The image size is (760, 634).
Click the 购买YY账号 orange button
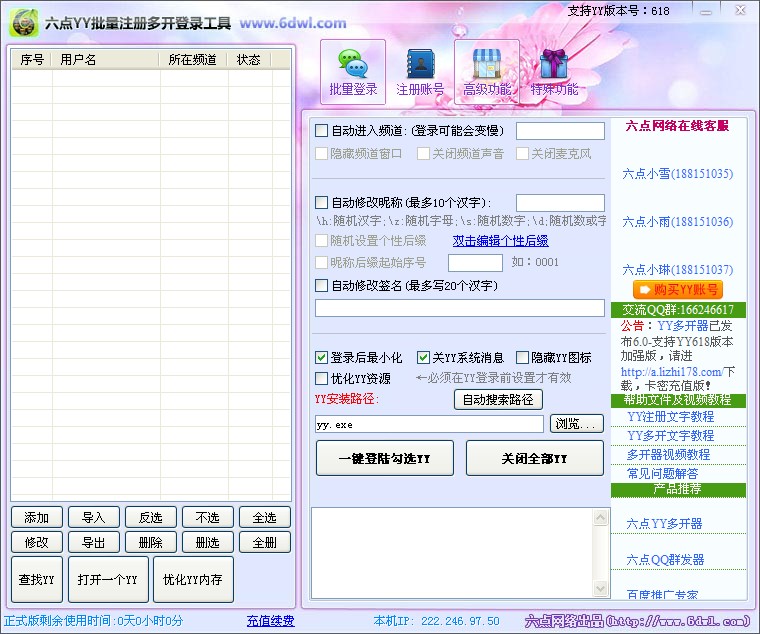(678, 289)
